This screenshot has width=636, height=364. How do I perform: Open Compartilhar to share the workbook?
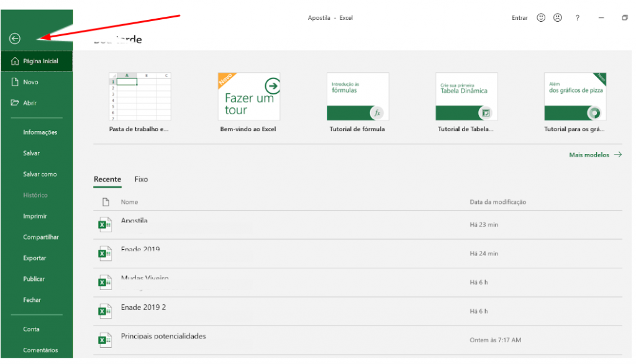pos(41,237)
